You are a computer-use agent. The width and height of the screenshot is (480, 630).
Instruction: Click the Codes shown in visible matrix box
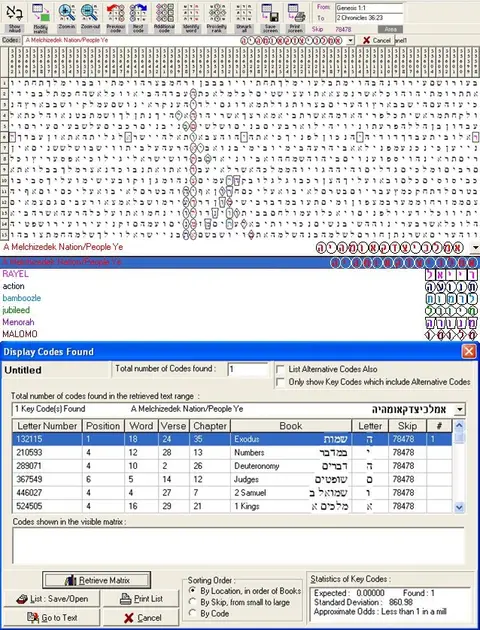(238, 546)
